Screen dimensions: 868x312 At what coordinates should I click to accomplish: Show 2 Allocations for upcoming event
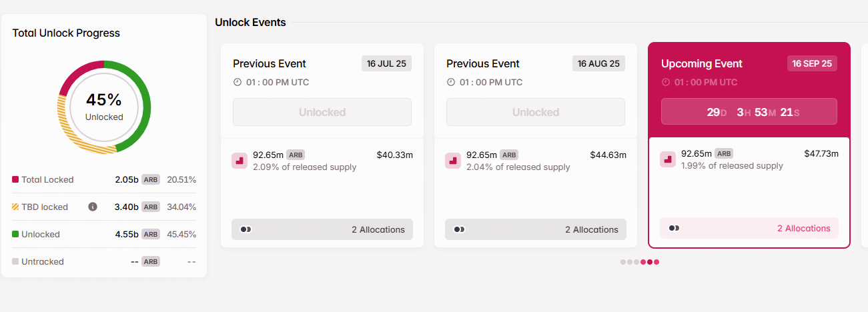tap(803, 228)
